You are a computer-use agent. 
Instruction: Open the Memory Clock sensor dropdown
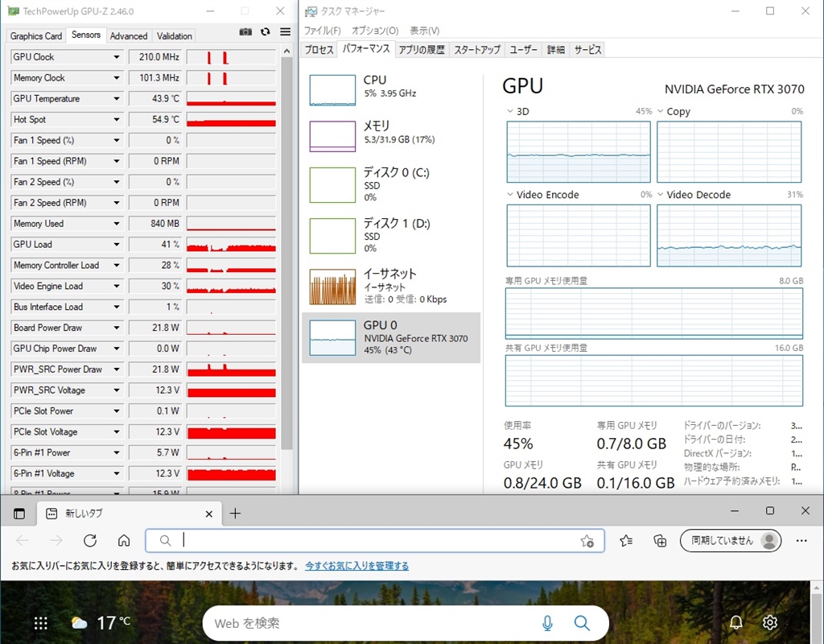[117, 78]
